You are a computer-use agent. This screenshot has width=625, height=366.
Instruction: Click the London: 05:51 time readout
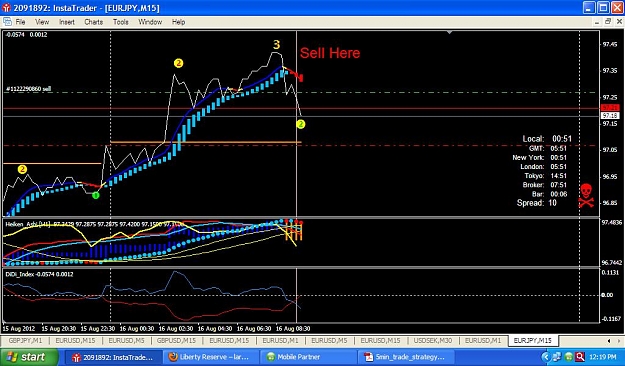543,167
